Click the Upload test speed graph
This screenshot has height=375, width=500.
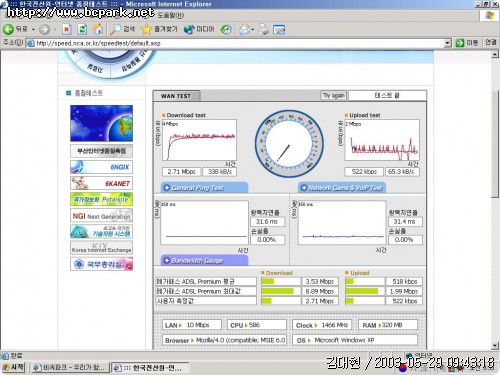click(x=382, y=140)
